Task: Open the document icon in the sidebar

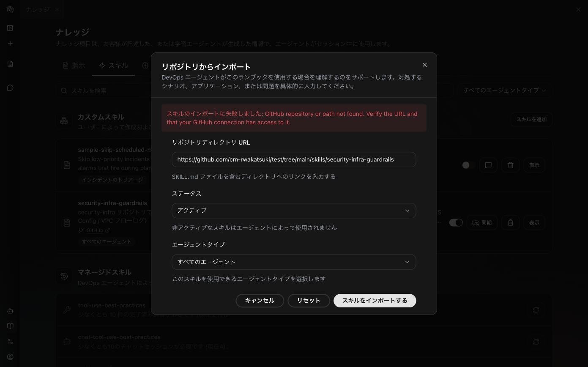Action: tap(10, 64)
